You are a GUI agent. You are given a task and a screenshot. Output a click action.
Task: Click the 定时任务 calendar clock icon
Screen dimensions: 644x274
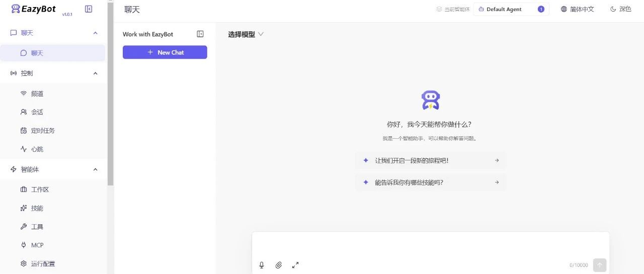pos(24,131)
